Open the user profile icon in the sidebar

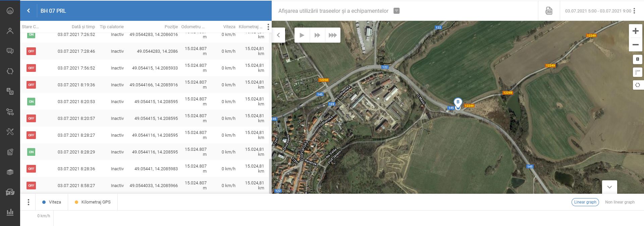pyautogui.click(x=10, y=31)
